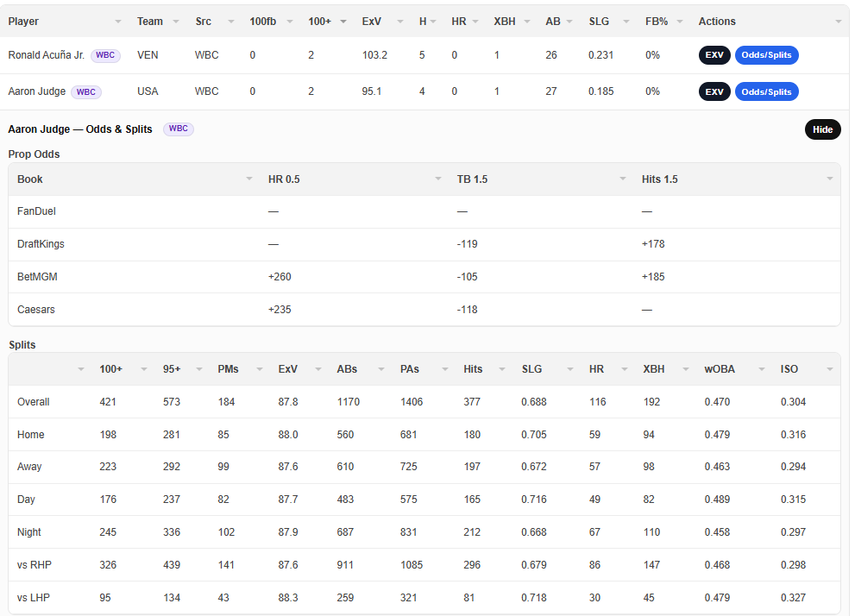Open the Splits 95+ column dropdown arrow
Screen dimensions: 855x616
pyautogui.click(x=199, y=369)
